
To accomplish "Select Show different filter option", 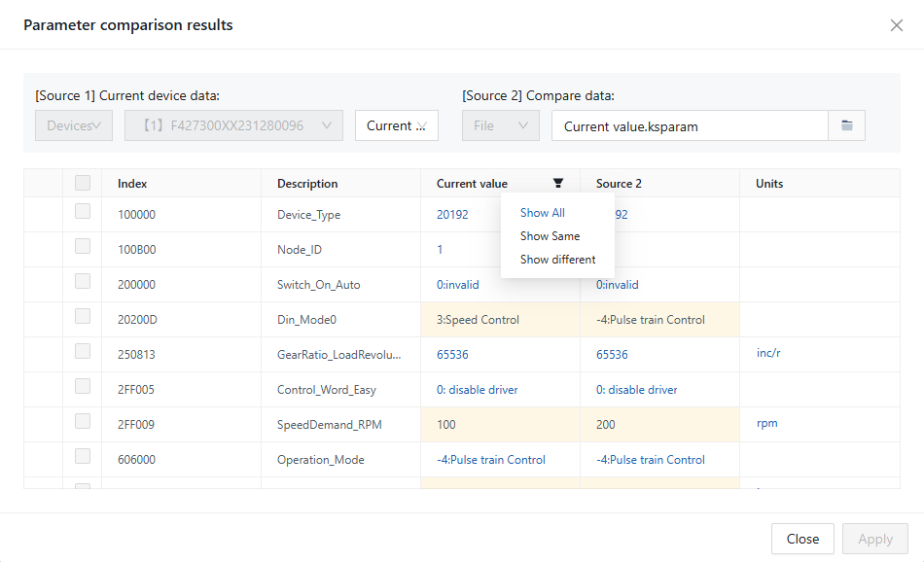I will point(557,260).
